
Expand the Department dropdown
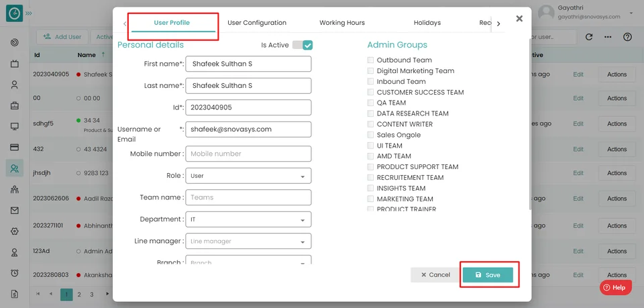(247, 219)
